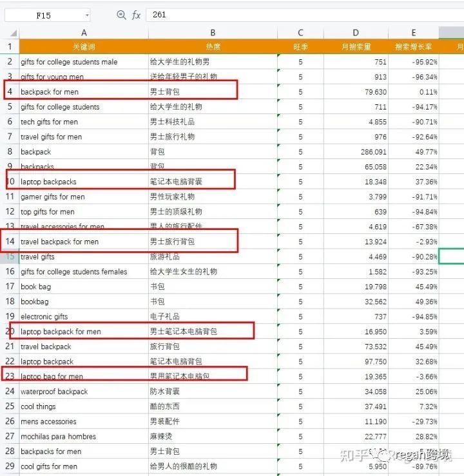
Task: Select cell with travel backpack for men
Action: click(84, 242)
